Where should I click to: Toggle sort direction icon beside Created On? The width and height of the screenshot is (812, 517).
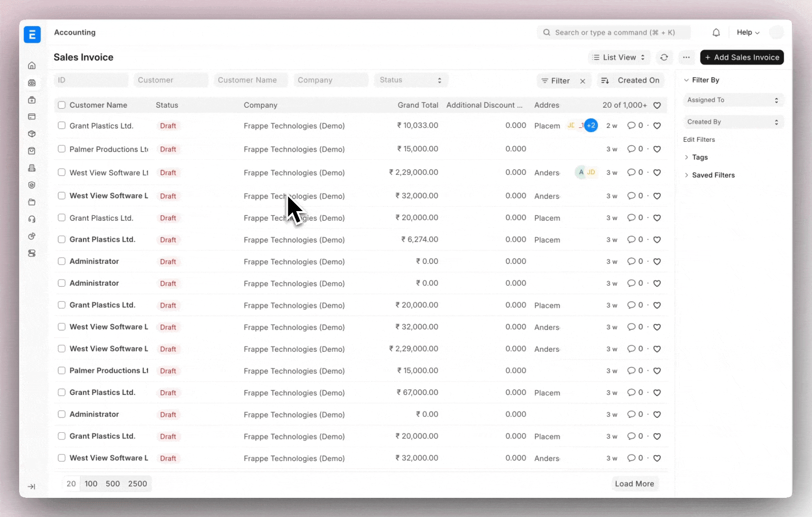[x=605, y=80]
